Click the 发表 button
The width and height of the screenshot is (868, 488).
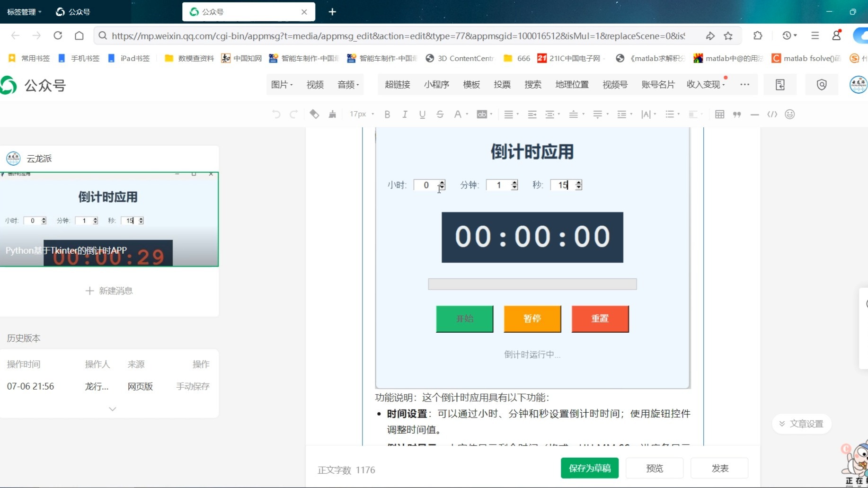coord(720,468)
